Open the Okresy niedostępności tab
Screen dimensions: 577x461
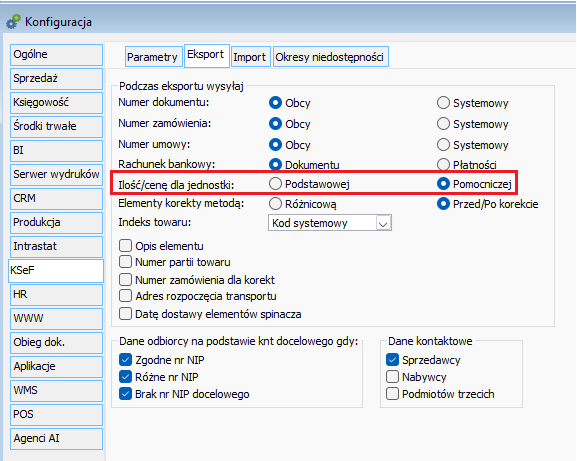pyautogui.click(x=330, y=57)
